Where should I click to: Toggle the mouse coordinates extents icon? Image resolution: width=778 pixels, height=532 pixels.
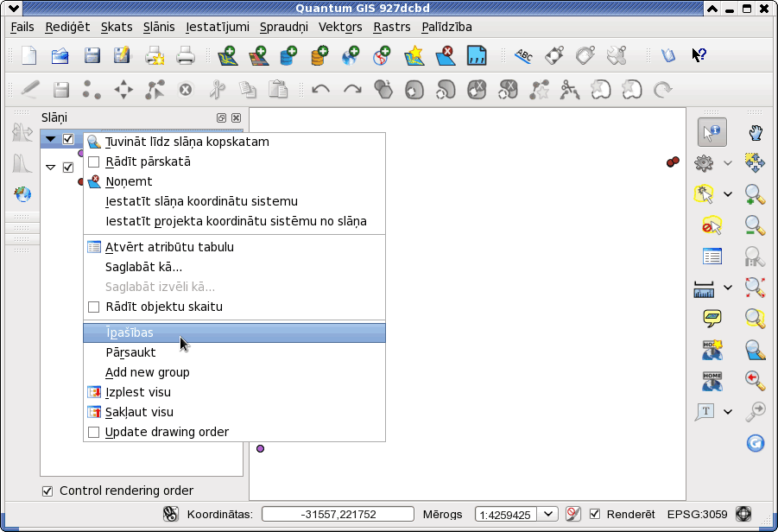pos(171,514)
